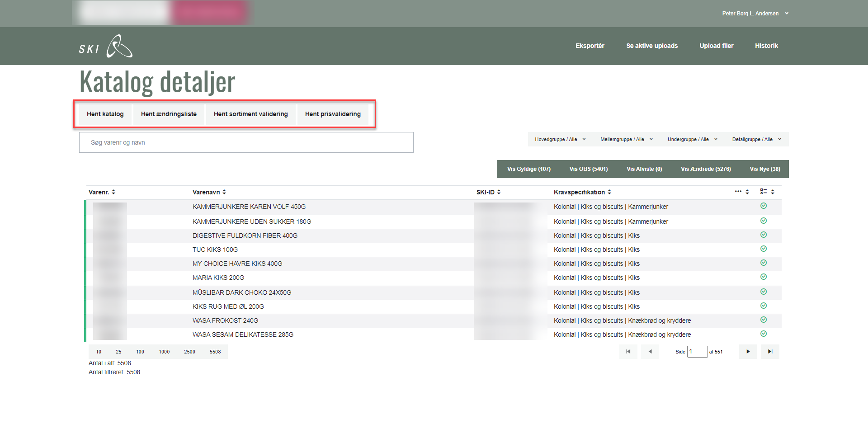
Task: Click the Hent katalog button
Action: point(105,114)
